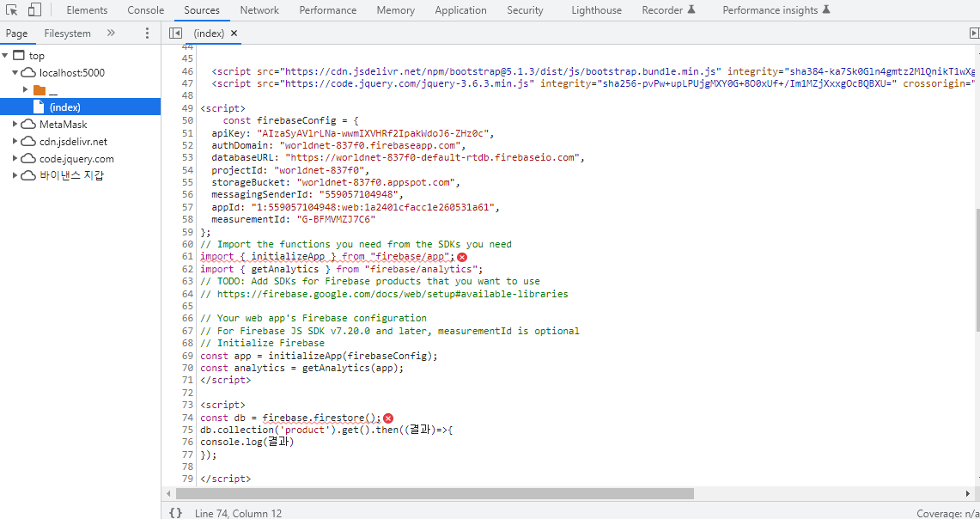Image resolution: width=980 pixels, height=519 pixels.
Task: Click the Line 74, Column 12 status text
Action: [x=238, y=513]
